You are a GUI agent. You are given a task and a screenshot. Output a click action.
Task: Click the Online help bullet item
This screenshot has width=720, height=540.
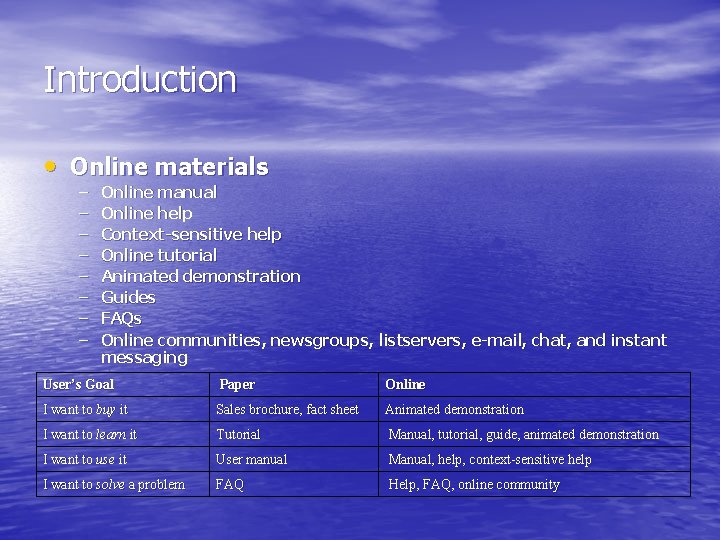pyautogui.click(x=146, y=214)
